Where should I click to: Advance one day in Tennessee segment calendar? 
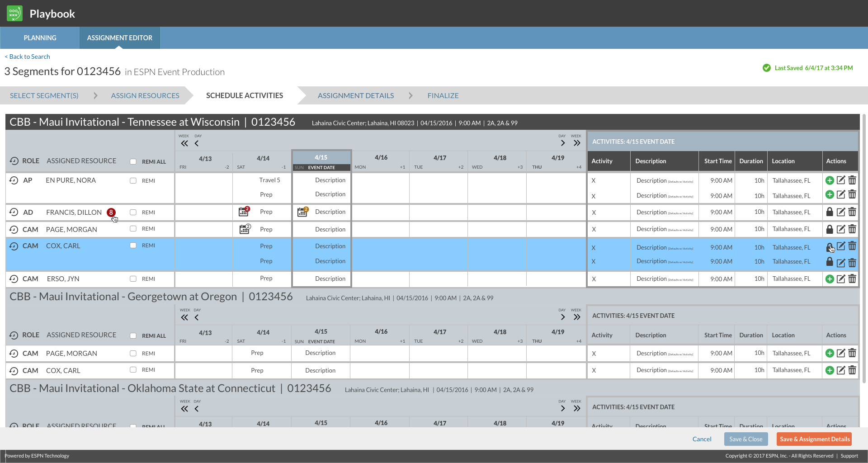(563, 143)
